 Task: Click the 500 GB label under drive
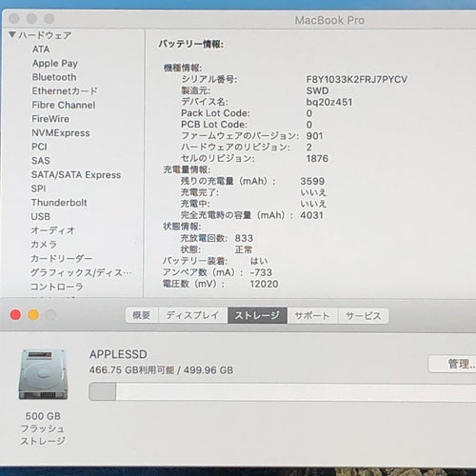(43, 416)
